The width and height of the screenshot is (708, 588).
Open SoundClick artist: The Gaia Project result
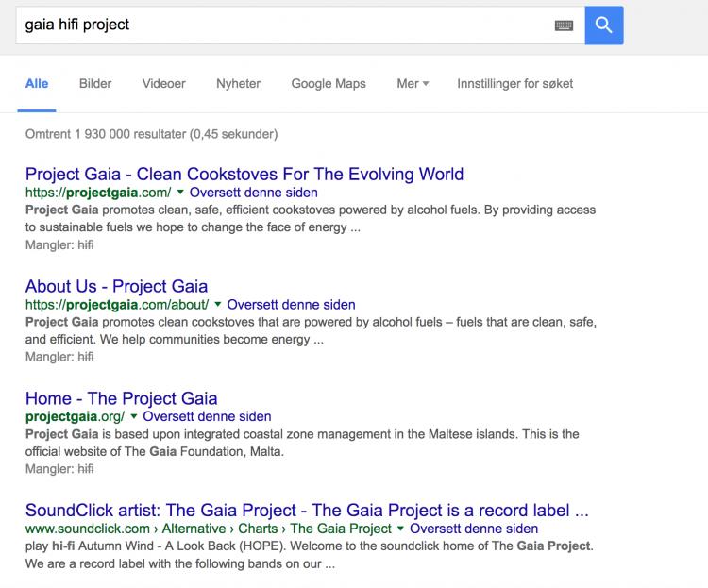point(307,511)
